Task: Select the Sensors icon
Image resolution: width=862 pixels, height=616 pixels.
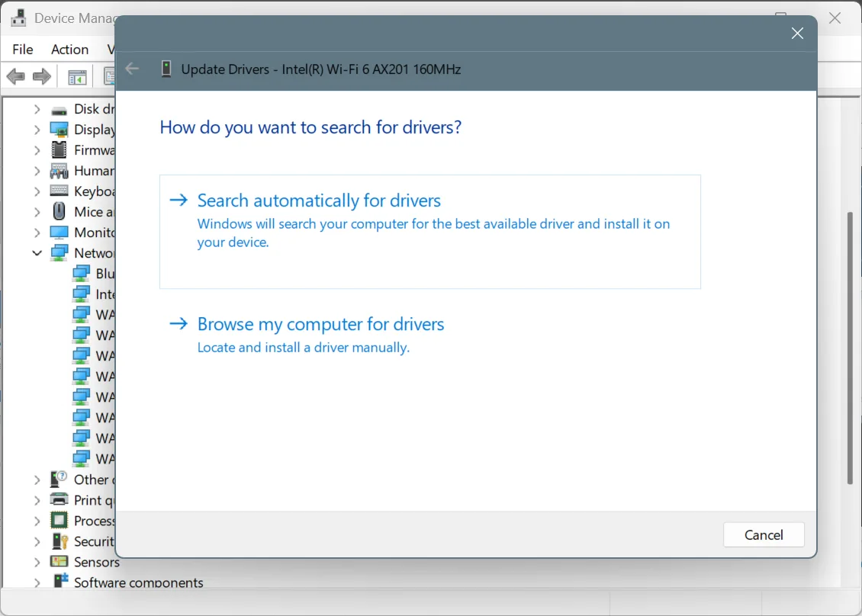Action: [x=59, y=562]
